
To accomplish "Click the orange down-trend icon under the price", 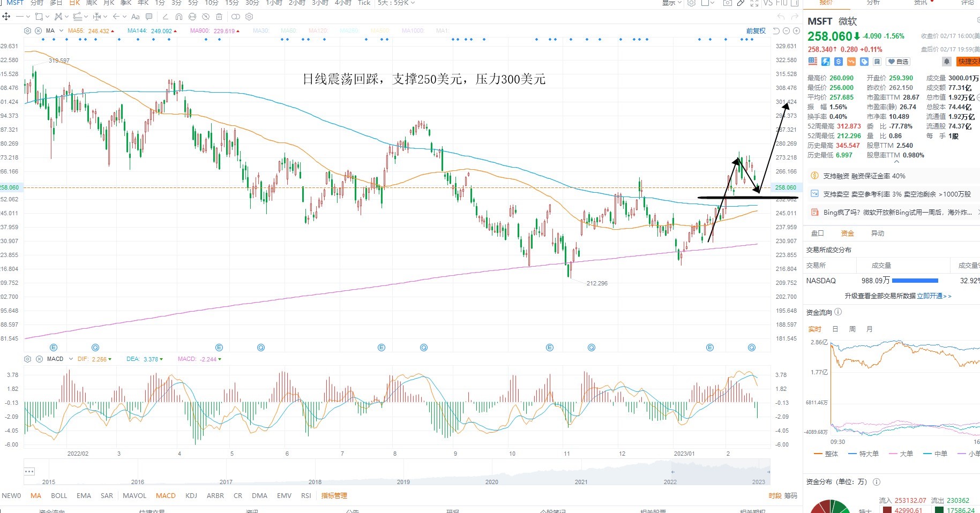I will (851, 62).
